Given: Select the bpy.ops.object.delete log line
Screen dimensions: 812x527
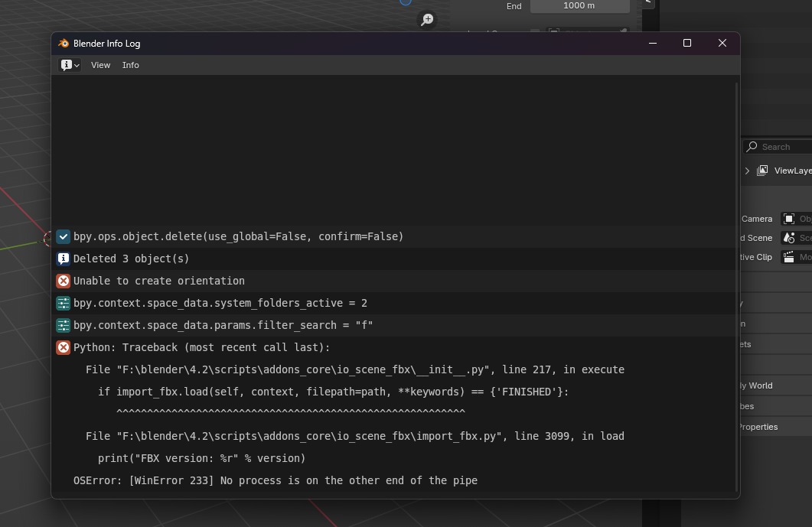Looking at the screenshot, I should (393, 236).
